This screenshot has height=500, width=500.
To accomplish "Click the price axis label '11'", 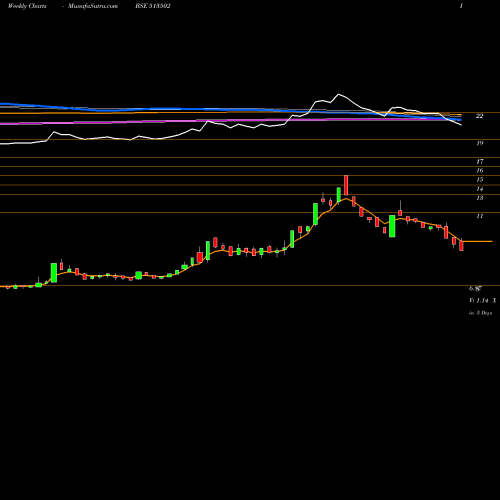I will [479, 216].
